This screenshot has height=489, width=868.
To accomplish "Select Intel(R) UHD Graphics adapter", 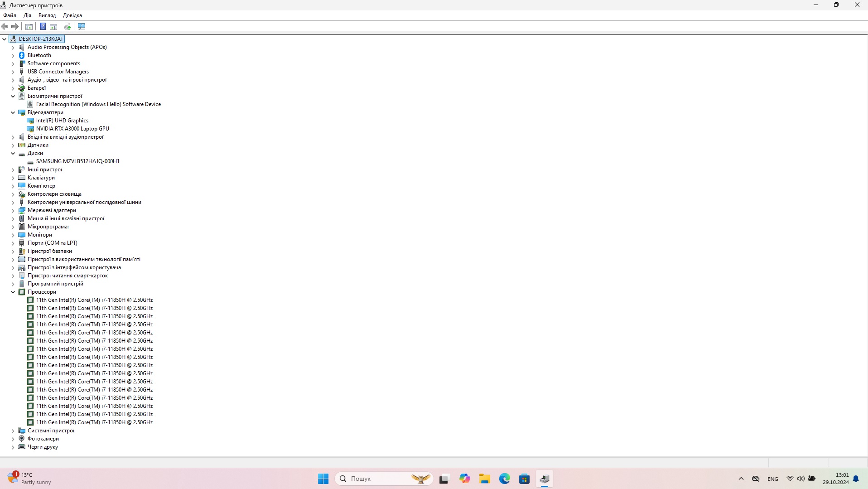I will click(x=62, y=121).
